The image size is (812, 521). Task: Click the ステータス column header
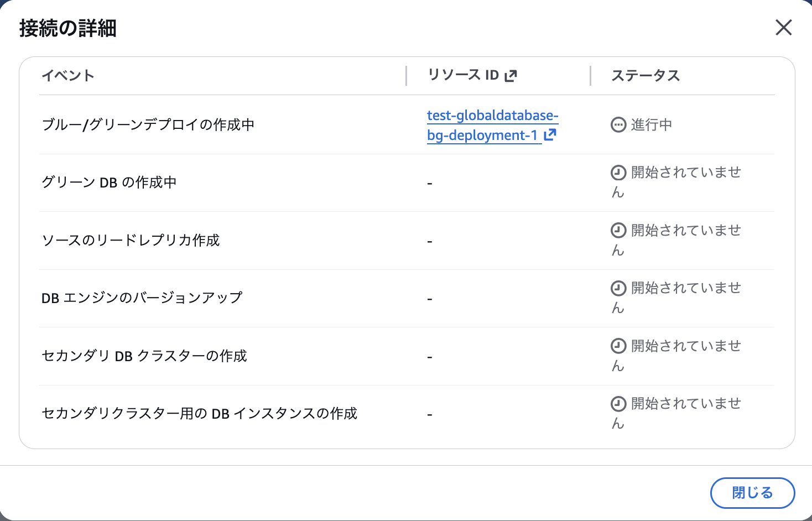pyautogui.click(x=645, y=76)
